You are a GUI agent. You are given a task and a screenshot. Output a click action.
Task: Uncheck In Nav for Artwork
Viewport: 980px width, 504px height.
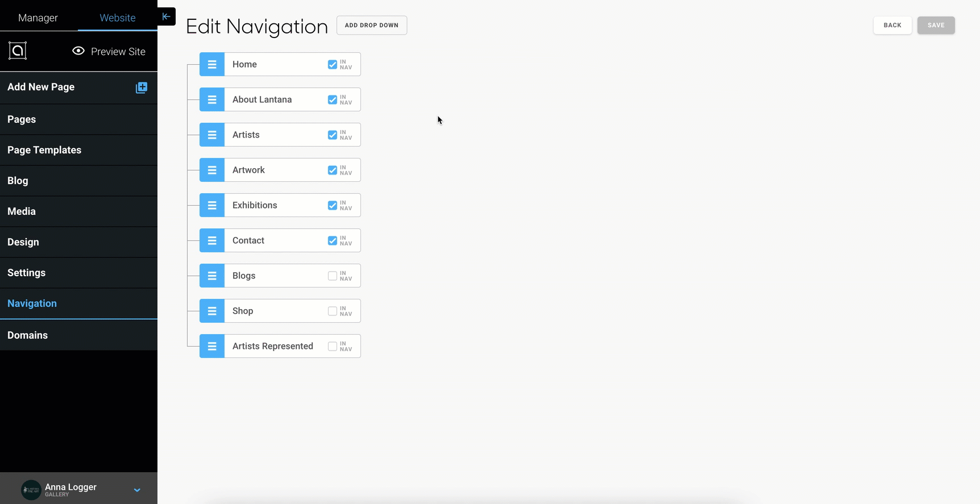click(x=333, y=170)
